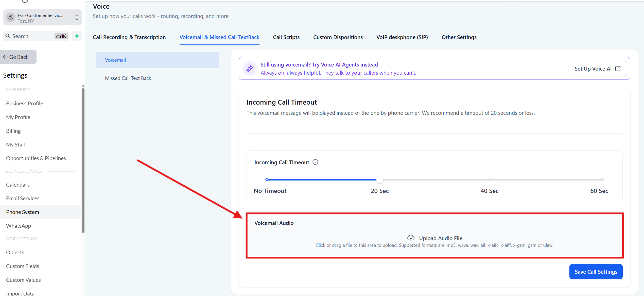Switch to Call Recording & Transcription tab
The image size is (644, 296).
[129, 37]
